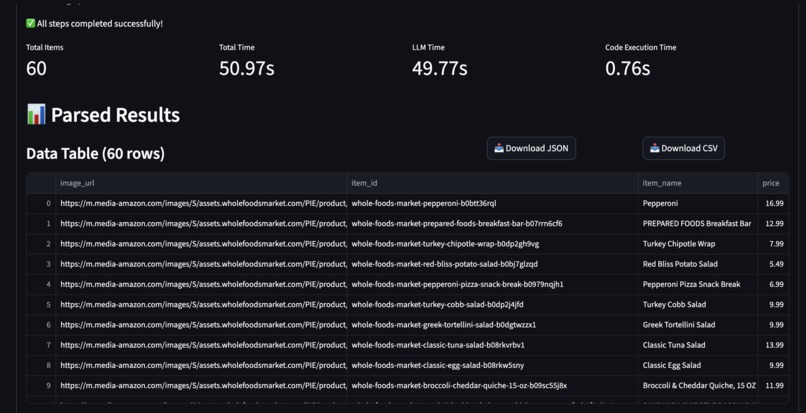This screenshot has height=413, width=806.
Task: Click the image_url cell in row 5
Action: point(201,304)
